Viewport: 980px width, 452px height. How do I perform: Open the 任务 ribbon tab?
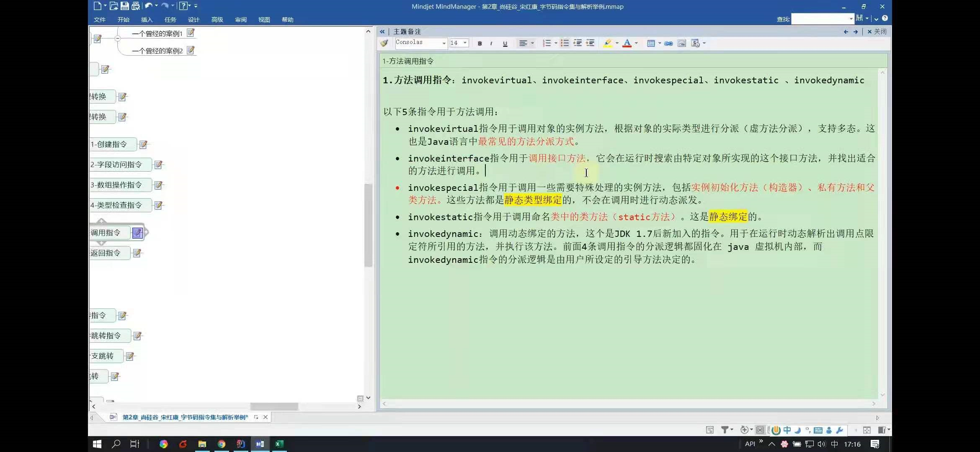point(170,20)
